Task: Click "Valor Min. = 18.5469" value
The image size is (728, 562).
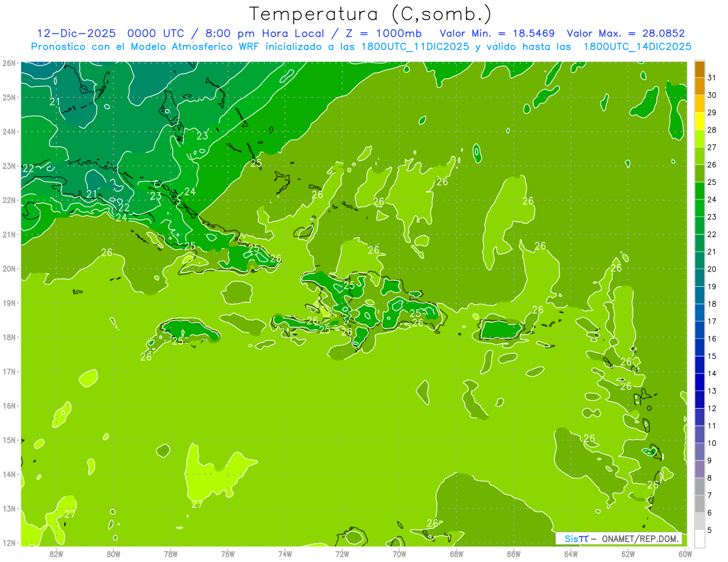Action: pos(497,33)
